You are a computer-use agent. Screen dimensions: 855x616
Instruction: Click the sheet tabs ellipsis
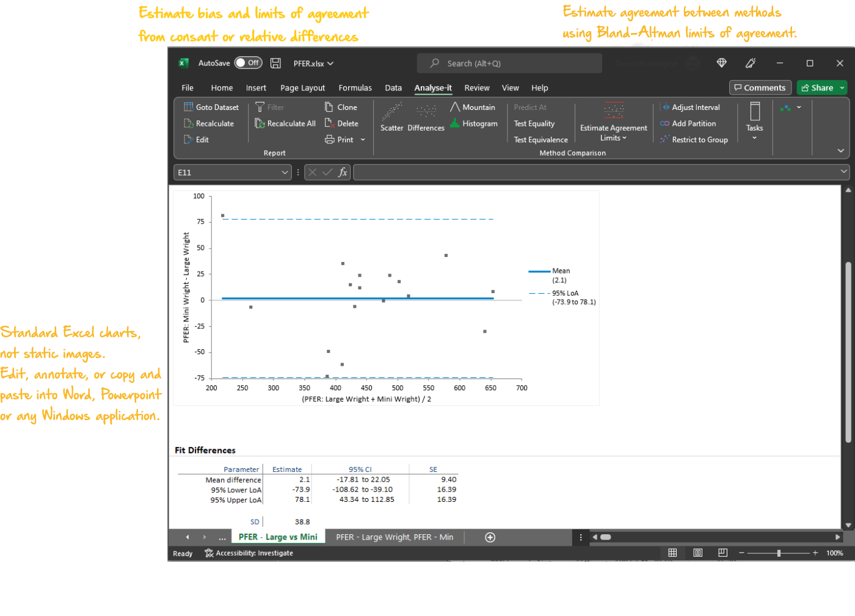point(222,538)
